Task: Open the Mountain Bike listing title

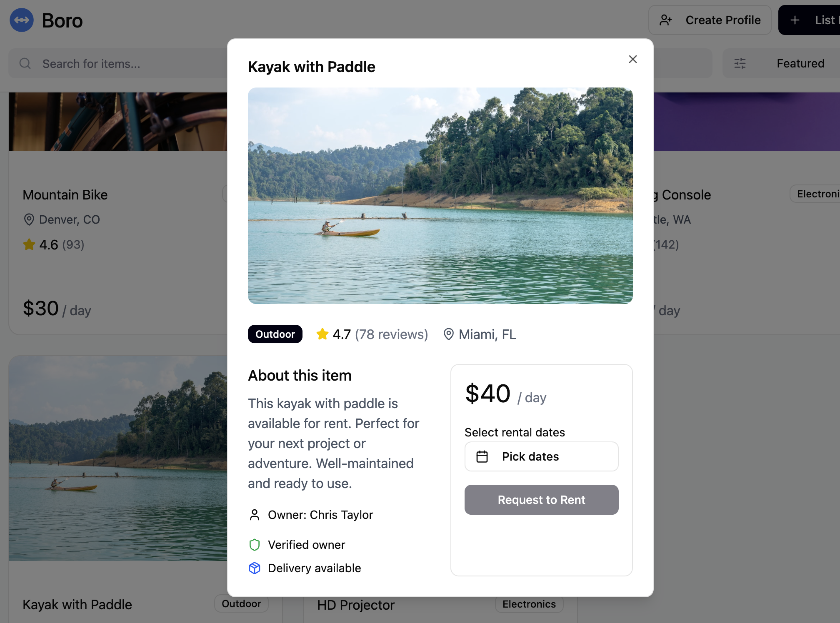Action: (65, 194)
